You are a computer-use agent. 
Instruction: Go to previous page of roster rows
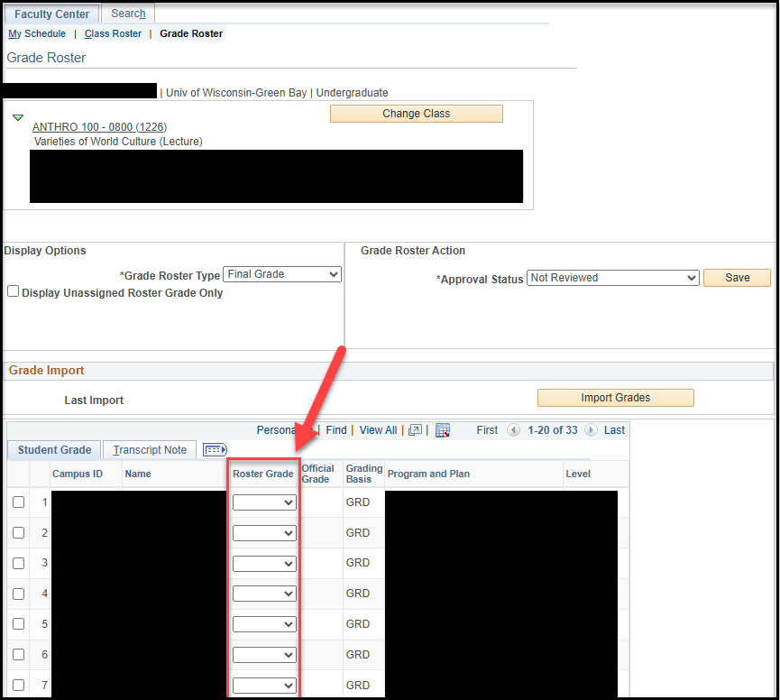(x=513, y=430)
